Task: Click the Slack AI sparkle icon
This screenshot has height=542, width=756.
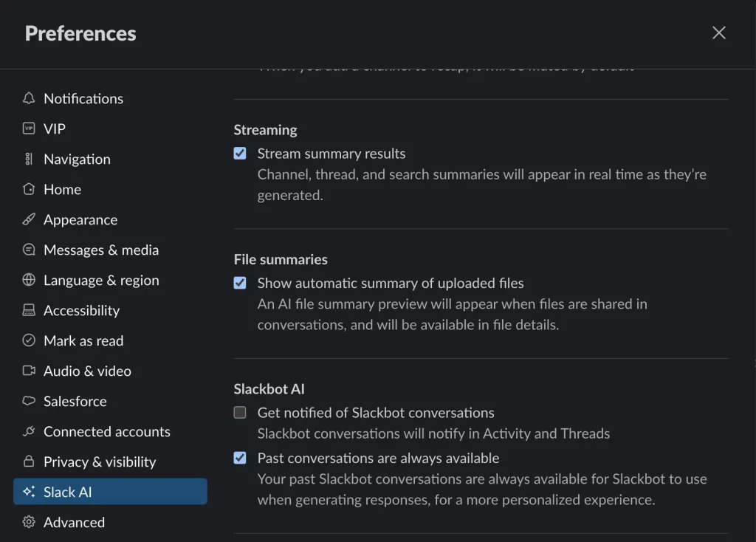Action: pos(29,492)
